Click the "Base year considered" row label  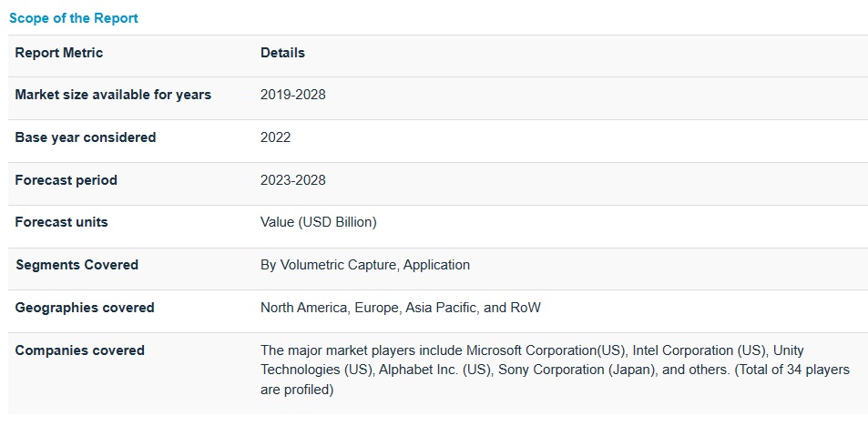point(86,137)
